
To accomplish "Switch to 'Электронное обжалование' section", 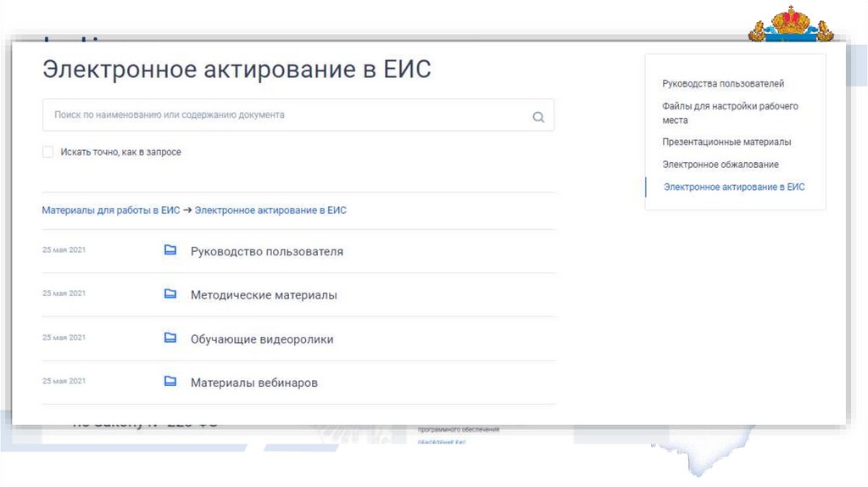I will 721,165.
